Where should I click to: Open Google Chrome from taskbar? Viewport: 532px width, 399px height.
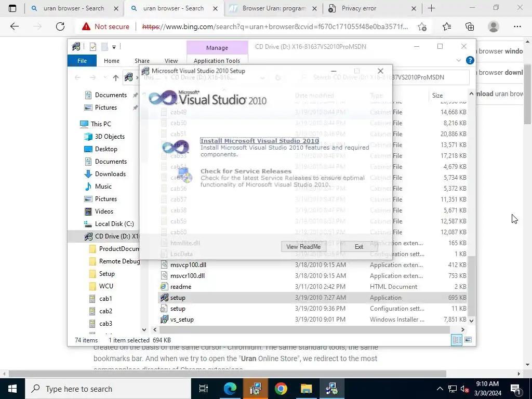tap(281, 389)
